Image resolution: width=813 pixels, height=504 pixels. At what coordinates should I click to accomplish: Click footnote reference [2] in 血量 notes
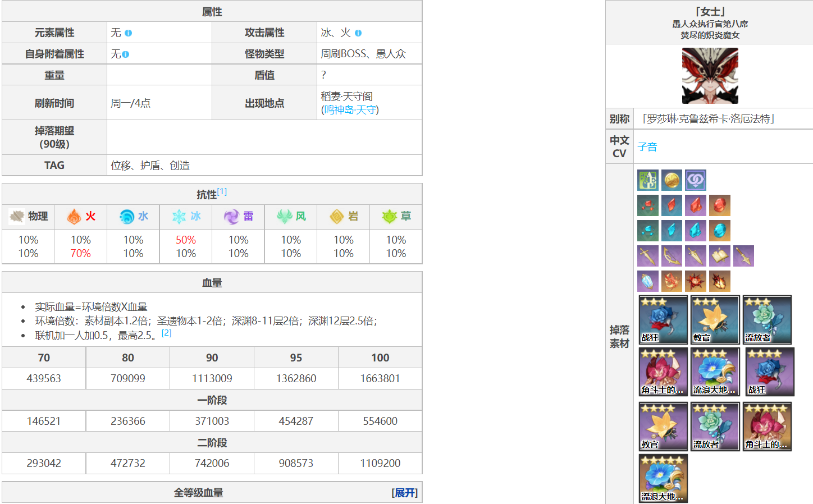tap(166, 333)
